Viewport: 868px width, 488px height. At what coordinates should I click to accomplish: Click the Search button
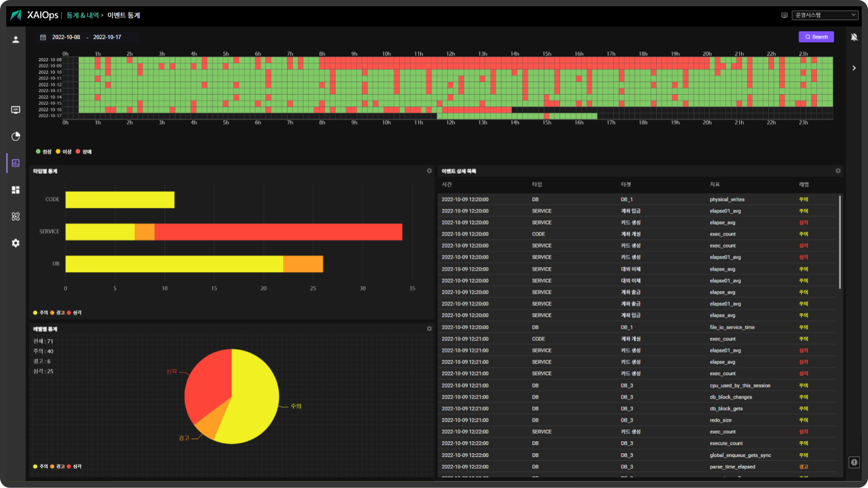tap(816, 37)
